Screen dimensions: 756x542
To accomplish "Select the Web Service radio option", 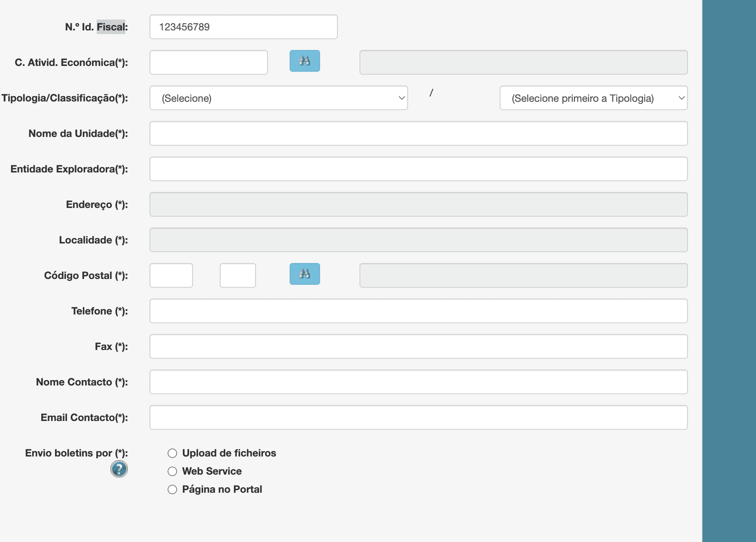I will click(x=172, y=471).
